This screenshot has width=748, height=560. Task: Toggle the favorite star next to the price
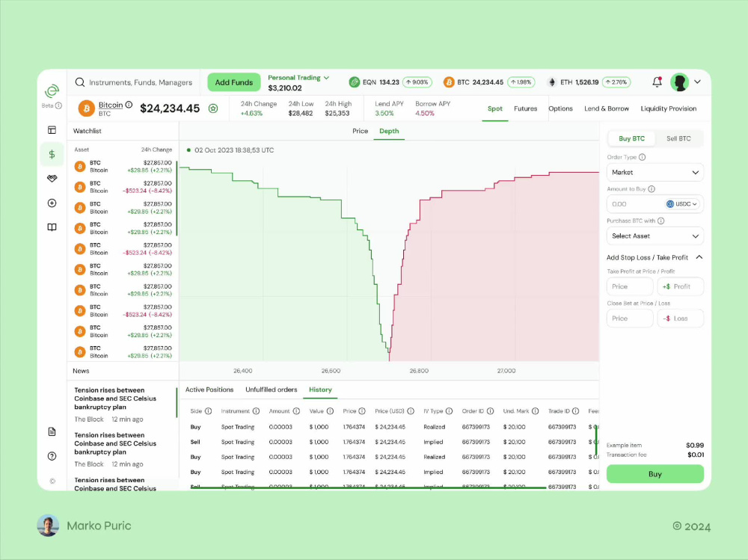coord(213,108)
